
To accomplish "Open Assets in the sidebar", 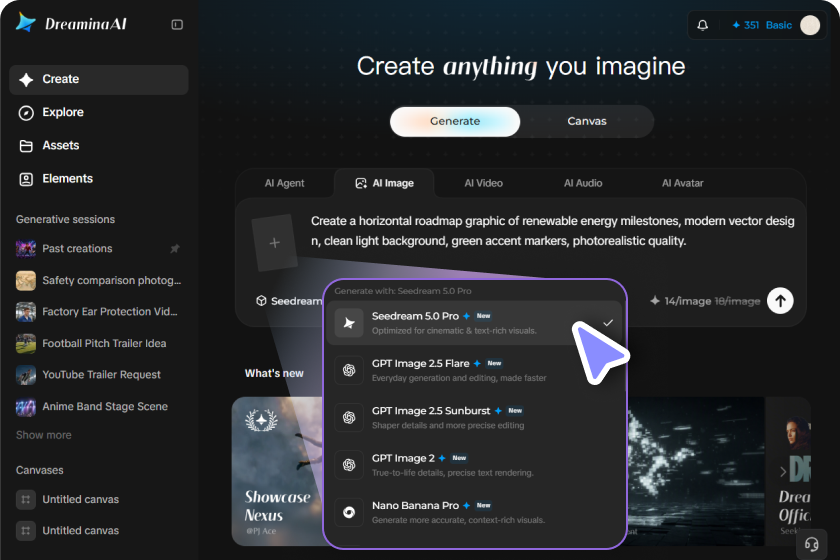I will tap(99, 146).
